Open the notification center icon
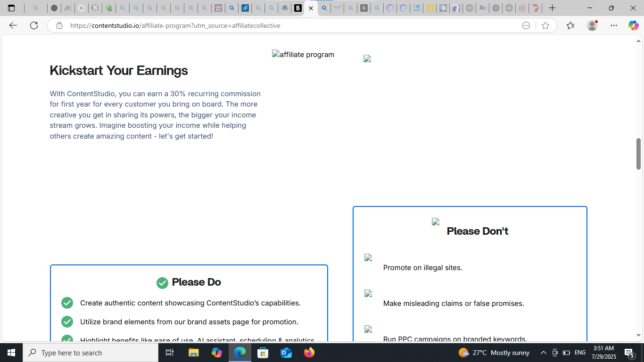Image resolution: width=644 pixels, height=362 pixels. 629,353
